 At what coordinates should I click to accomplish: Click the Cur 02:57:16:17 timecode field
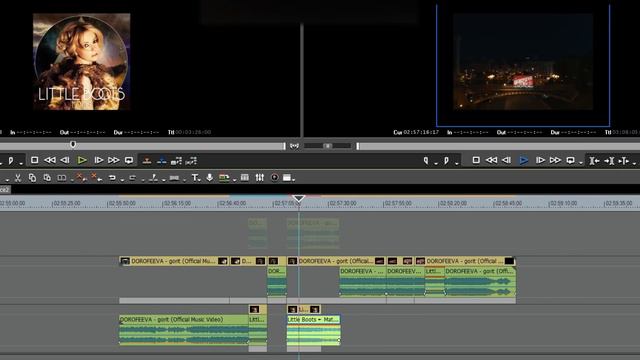coord(416,132)
